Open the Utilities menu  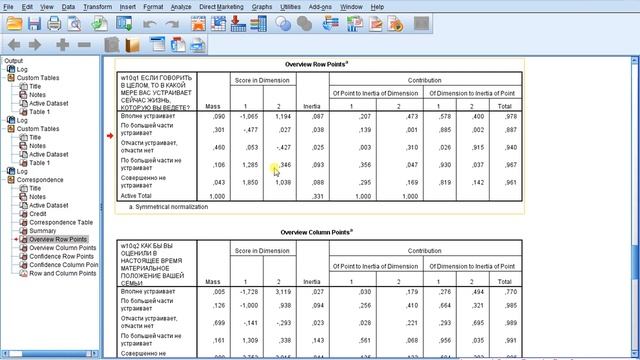point(290,7)
